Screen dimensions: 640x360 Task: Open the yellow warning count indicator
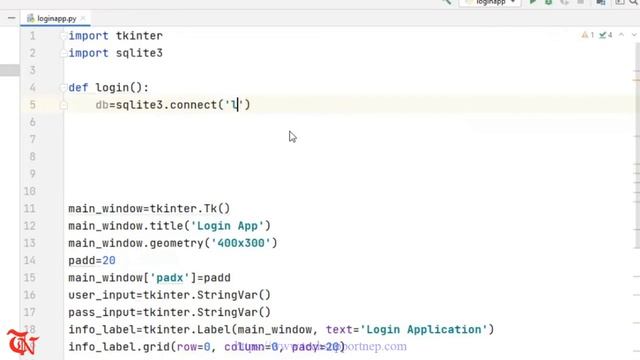(x=588, y=35)
